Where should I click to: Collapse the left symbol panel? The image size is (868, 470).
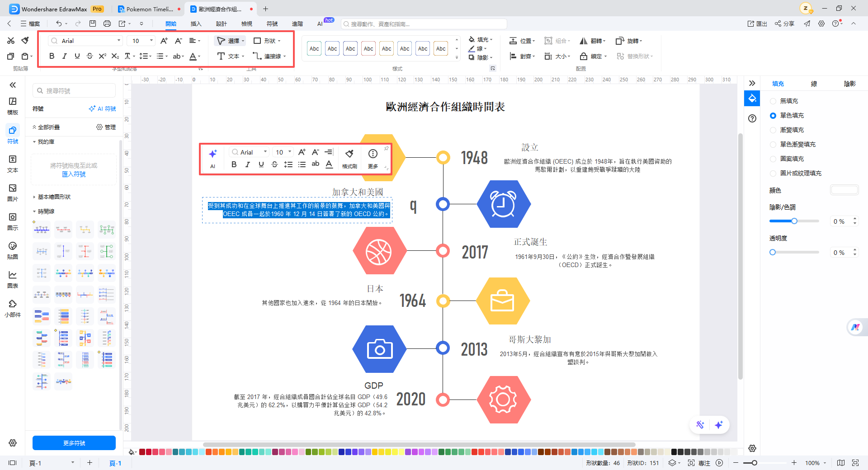[x=13, y=85]
